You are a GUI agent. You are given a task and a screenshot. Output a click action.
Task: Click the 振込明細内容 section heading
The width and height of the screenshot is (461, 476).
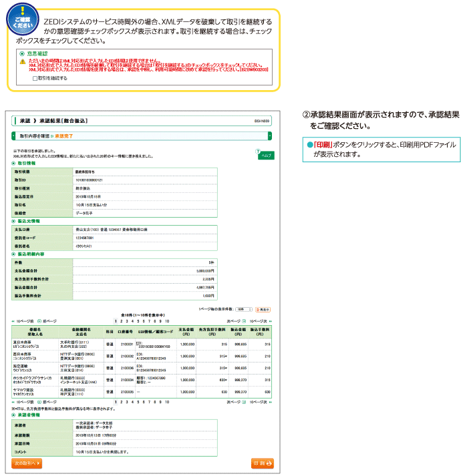point(31,254)
